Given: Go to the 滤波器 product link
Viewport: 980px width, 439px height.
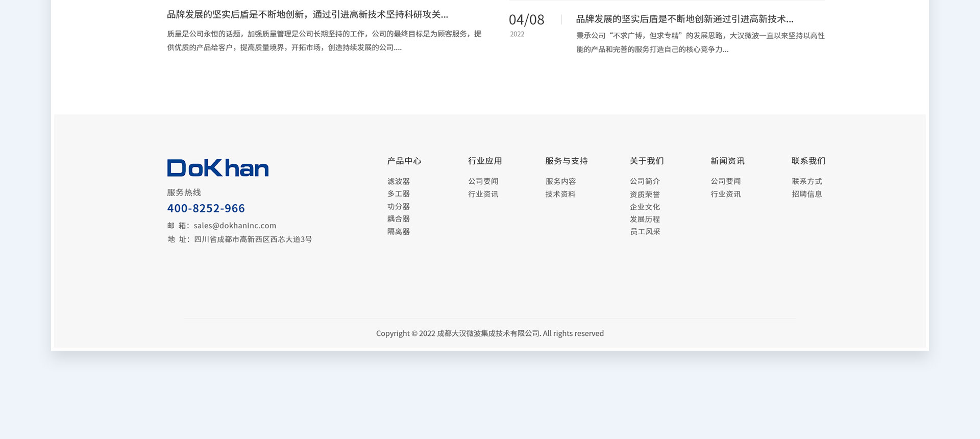Looking at the screenshot, I should pos(398,181).
